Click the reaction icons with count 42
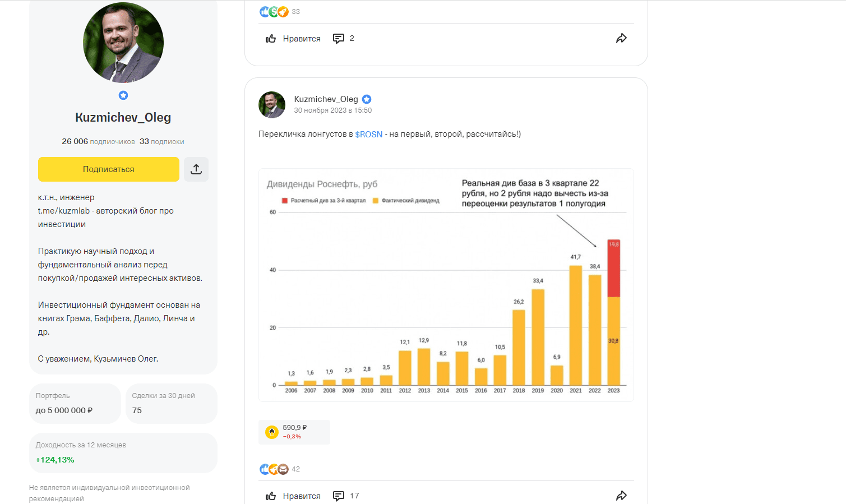 click(280, 469)
